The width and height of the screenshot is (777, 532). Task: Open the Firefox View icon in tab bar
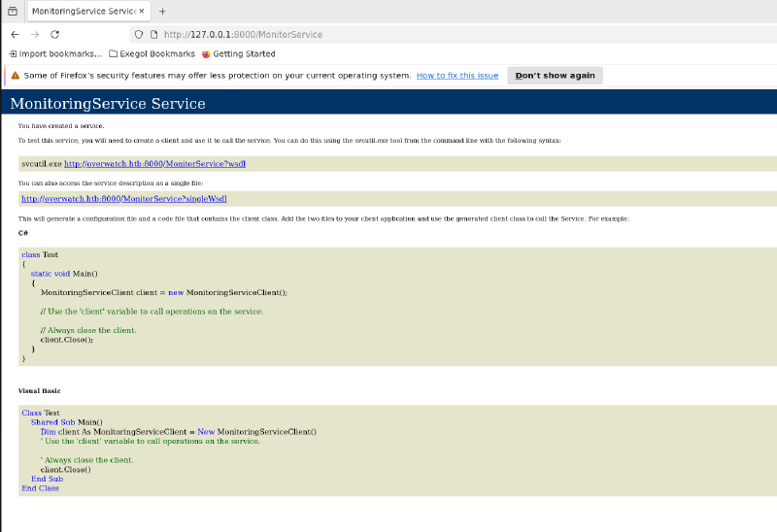pyautogui.click(x=12, y=11)
